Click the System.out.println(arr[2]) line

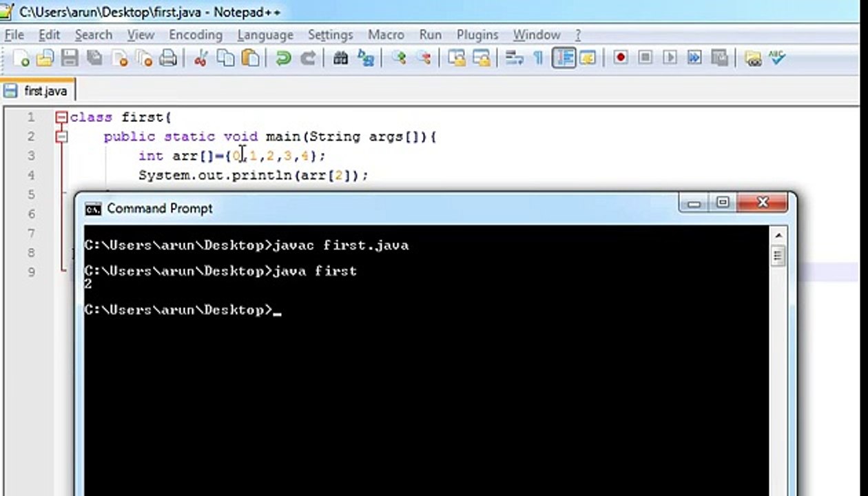click(254, 175)
